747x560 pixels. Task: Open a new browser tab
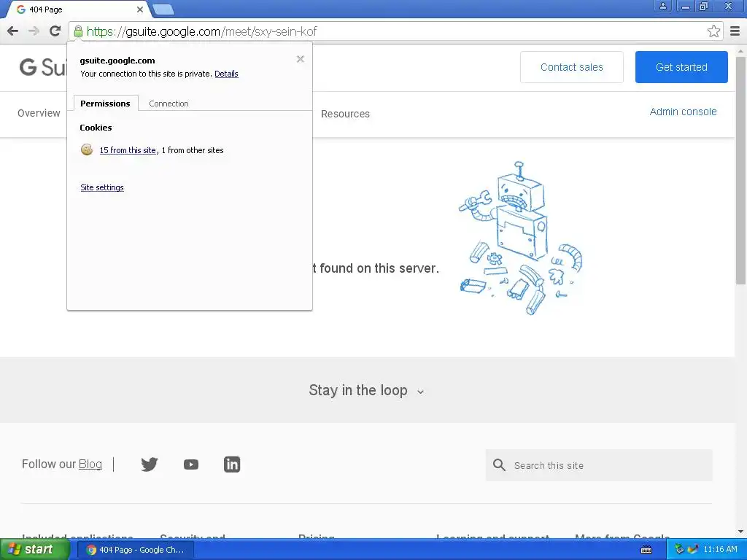tap(163, 9)
